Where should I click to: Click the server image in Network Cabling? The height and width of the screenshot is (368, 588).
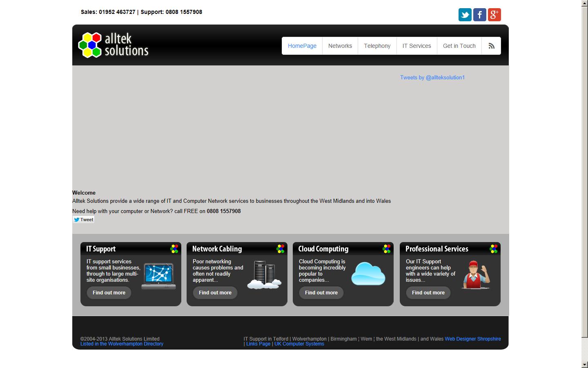(x=265, y=275)
